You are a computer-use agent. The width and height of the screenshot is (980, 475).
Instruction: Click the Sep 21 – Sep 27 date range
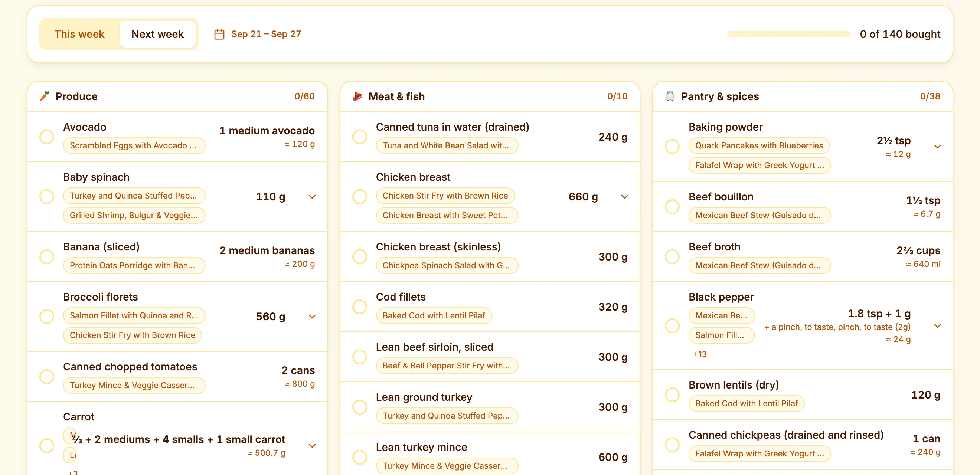click(266, 34)
